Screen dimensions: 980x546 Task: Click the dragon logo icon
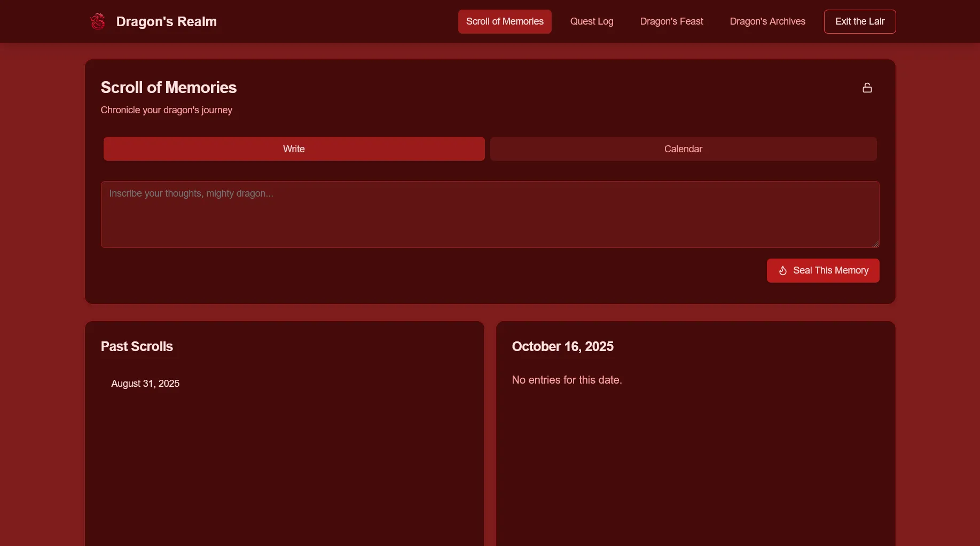pos(98,21)
